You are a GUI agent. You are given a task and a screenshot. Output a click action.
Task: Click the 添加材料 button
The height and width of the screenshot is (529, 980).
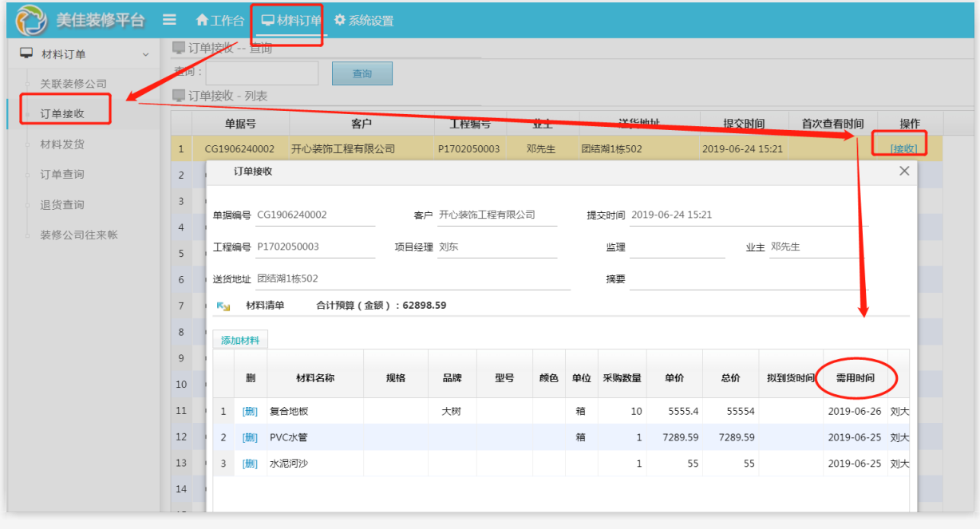pyautogui.click(x=240, y=341)
